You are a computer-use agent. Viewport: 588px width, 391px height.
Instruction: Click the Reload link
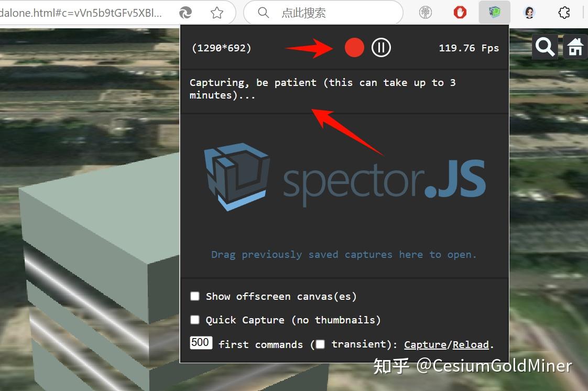pos(470,344)
